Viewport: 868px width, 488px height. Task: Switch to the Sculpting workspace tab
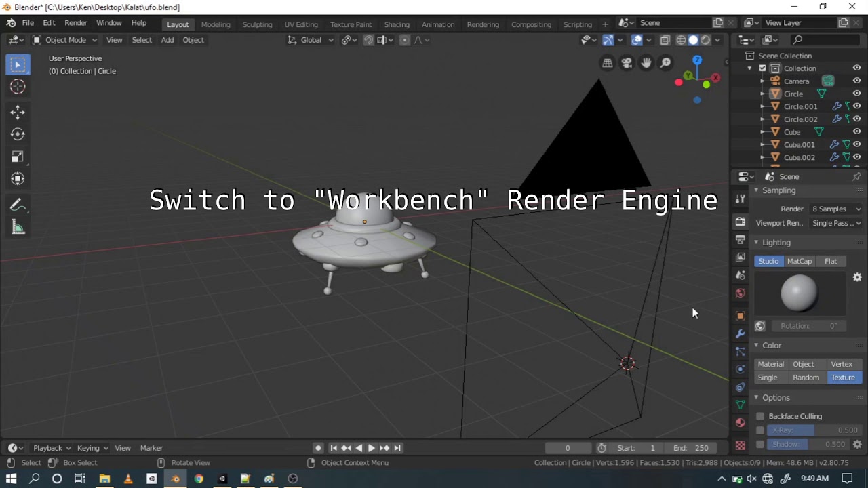[257, 24]
